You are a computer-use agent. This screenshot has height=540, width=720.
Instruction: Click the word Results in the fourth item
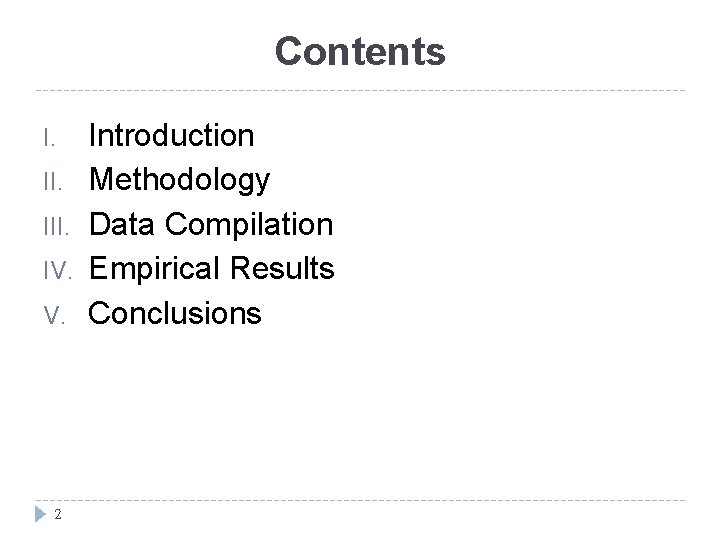(282, 268)
